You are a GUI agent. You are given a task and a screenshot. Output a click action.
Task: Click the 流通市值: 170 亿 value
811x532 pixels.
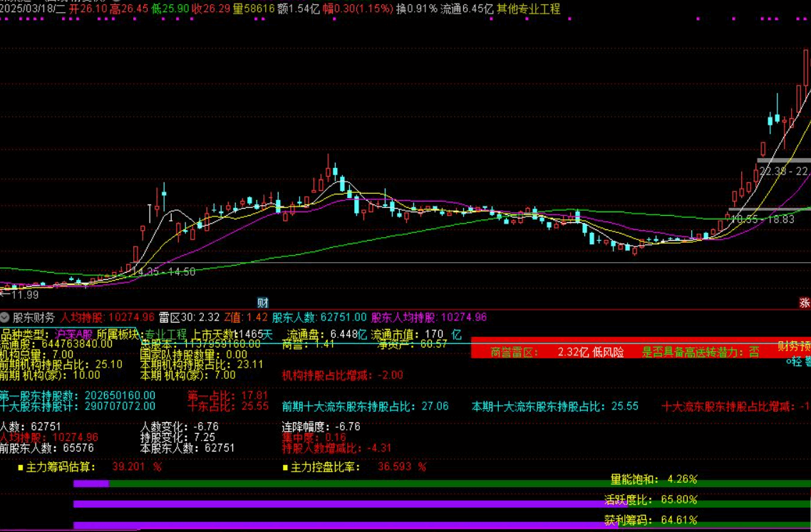pyautogui.click(x=415, y=334)
